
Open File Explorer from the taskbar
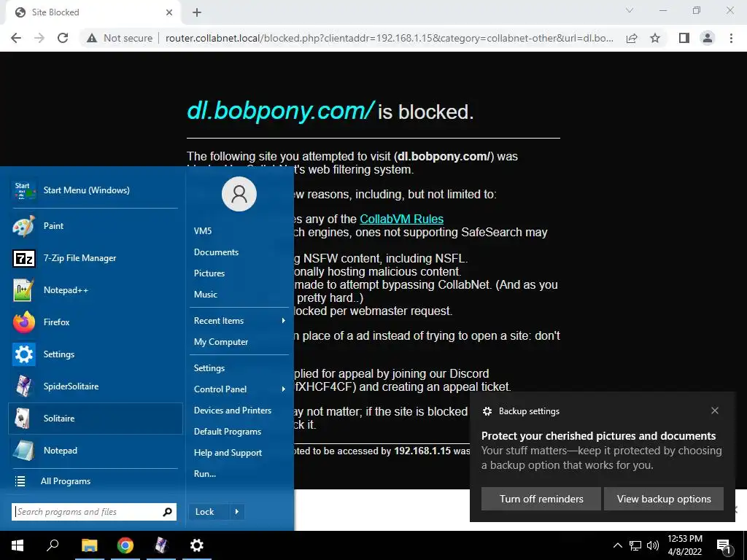click(x=89, y=545)
